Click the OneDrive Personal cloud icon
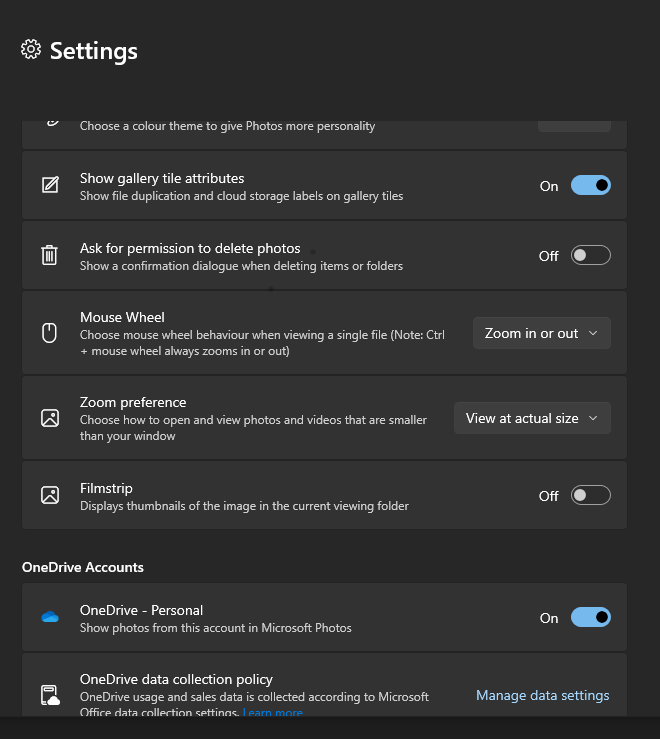 (x=50, y=617)
